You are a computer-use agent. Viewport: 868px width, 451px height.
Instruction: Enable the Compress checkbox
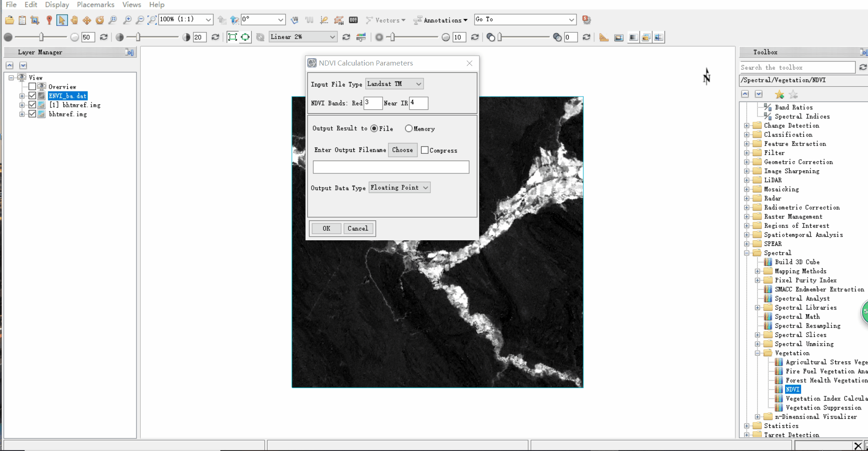[425, 150]
